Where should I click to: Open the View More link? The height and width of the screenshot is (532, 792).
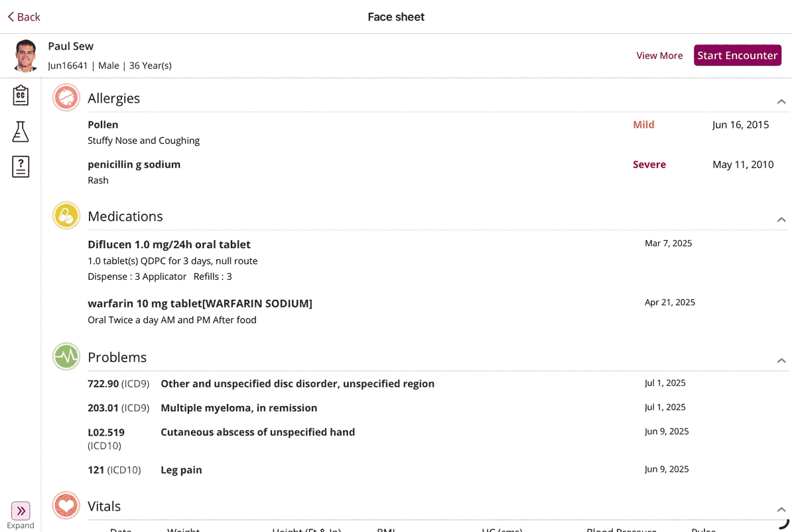pyautogui.click(x=659, y=56)
